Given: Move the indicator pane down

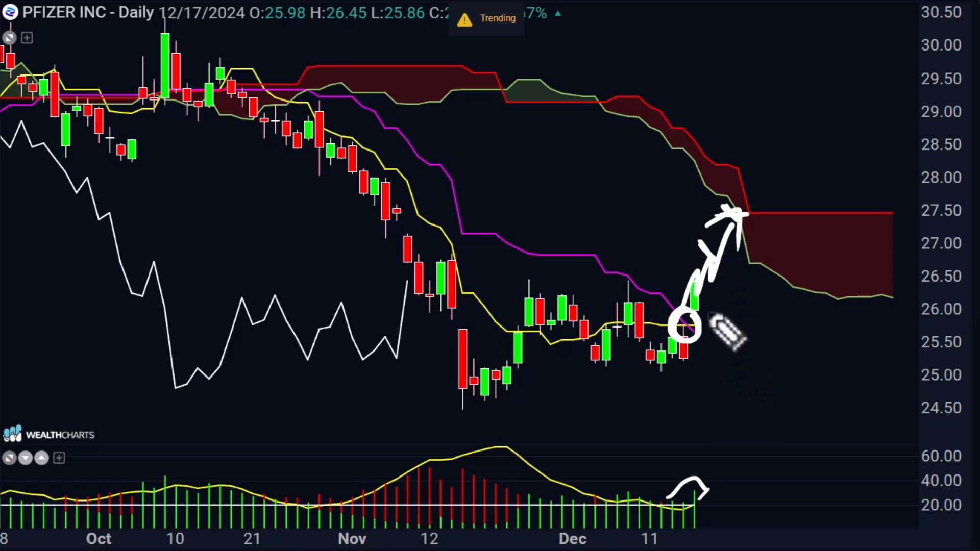Looking at the screenshot, I should (26, 458).
